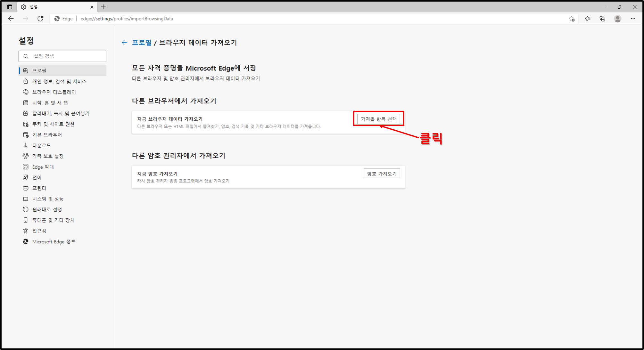Open 휴대폰 및 기타 장치 settings
Screen dimensions: 644x350
(62, 220)
